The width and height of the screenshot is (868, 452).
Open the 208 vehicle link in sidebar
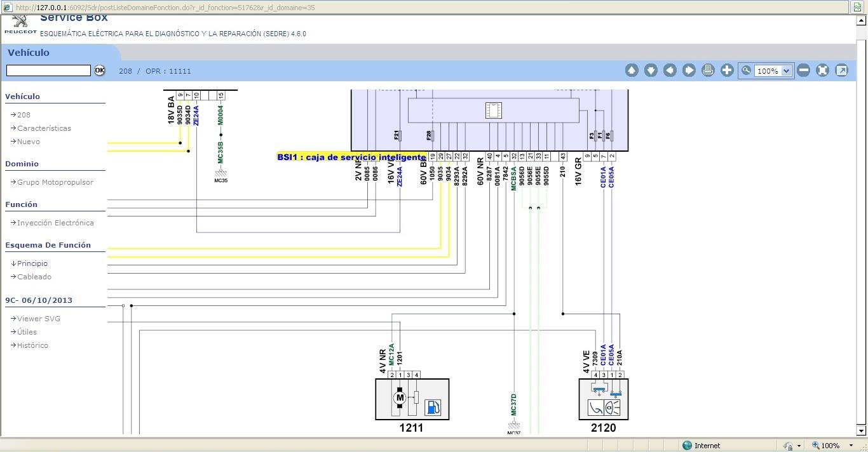pyautogui.click(x=24, y=115)
